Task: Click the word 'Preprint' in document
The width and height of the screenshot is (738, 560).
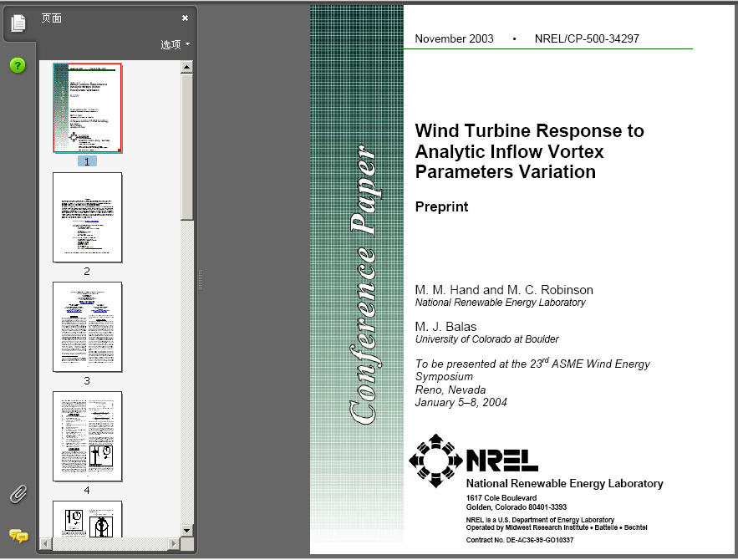Action: coord(441,207)
